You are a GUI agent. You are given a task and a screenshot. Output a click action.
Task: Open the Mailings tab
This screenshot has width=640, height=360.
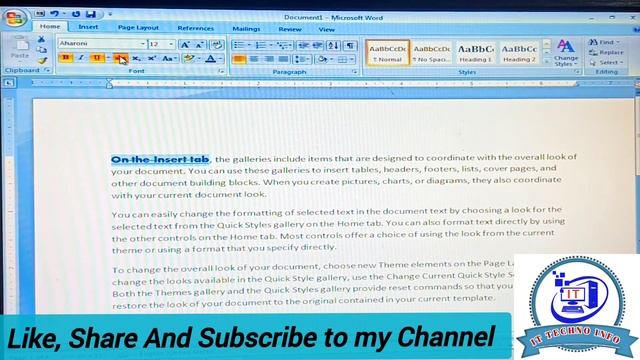246,29
